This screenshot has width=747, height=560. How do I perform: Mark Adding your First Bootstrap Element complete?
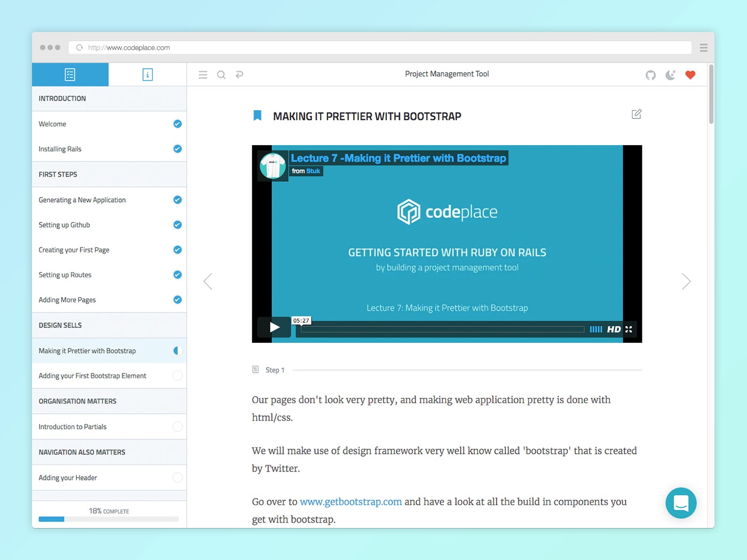(x=178, y=375)
